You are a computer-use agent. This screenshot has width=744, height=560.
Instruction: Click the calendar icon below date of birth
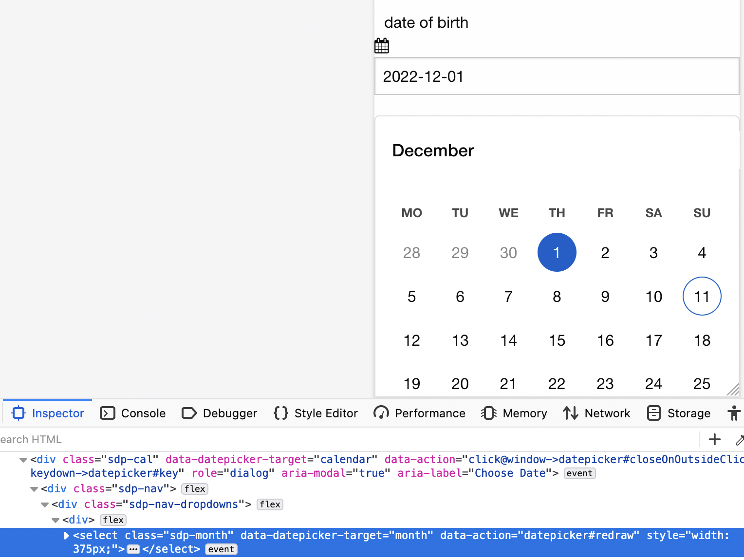[x=382, y=45]
